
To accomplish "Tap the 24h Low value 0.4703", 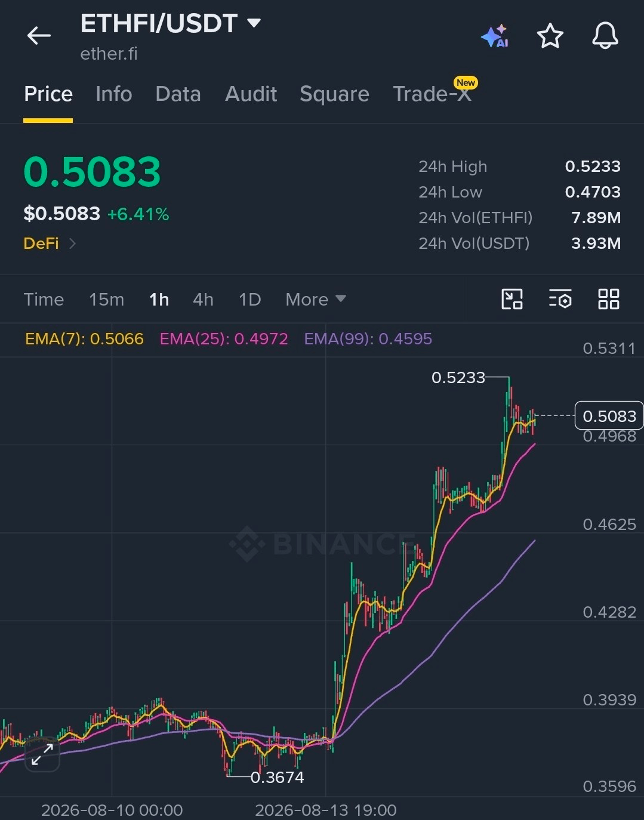I will [x=593, y=192].
